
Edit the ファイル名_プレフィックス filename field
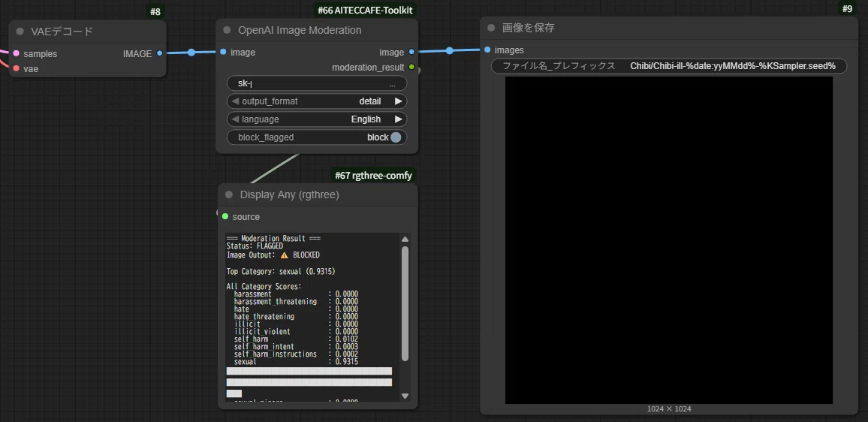click(669, 66)
